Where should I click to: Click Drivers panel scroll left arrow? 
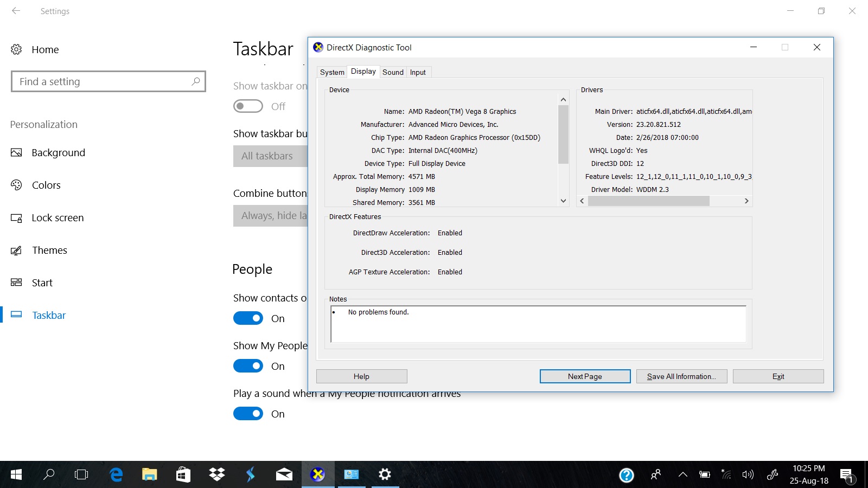click(x=582, y=201)
